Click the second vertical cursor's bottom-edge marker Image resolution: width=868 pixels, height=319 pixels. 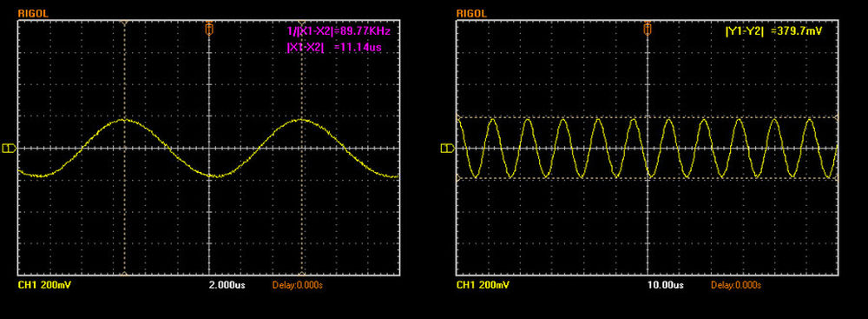click(302, 274)
